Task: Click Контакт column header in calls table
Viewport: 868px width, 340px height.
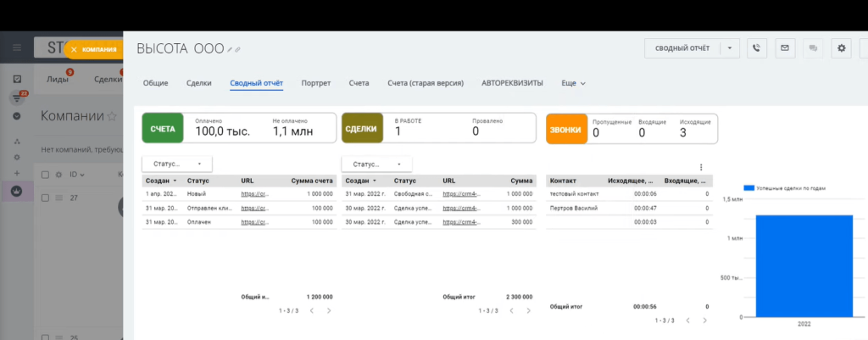Action: coord(563,181)
